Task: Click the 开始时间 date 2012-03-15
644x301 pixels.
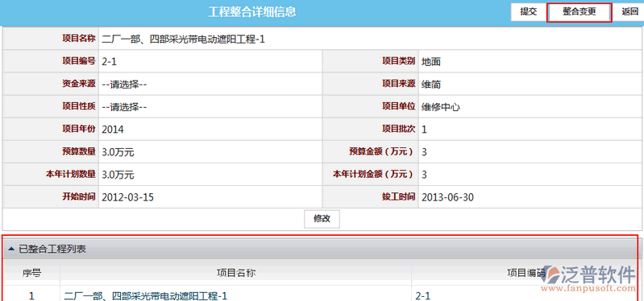Action: coord(127,197)
